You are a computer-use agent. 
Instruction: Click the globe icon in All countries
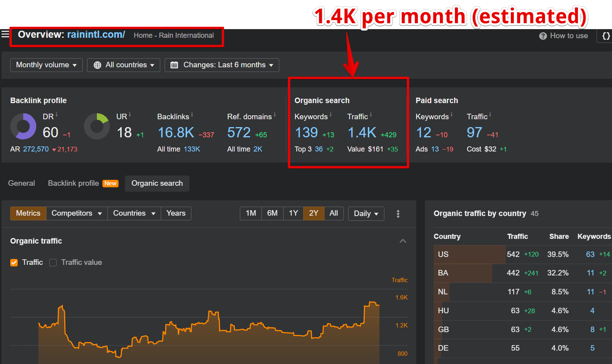[97, 65]
